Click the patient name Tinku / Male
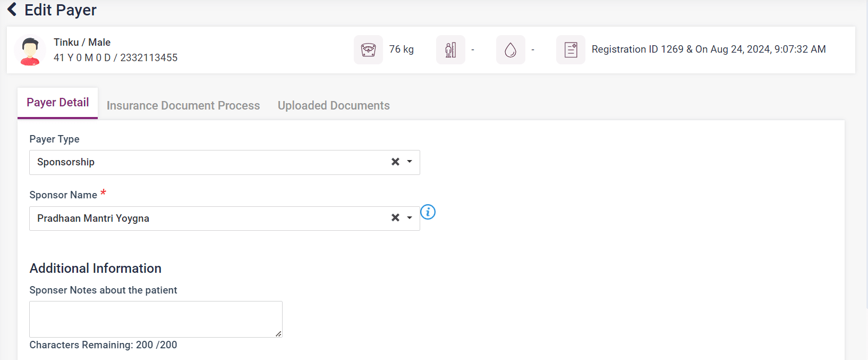The width and height of the screenshot is (868, 360). click(x=82, y=43)
